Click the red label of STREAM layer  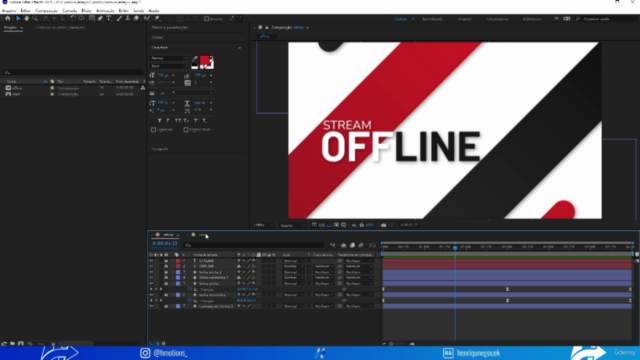[178, 260]
